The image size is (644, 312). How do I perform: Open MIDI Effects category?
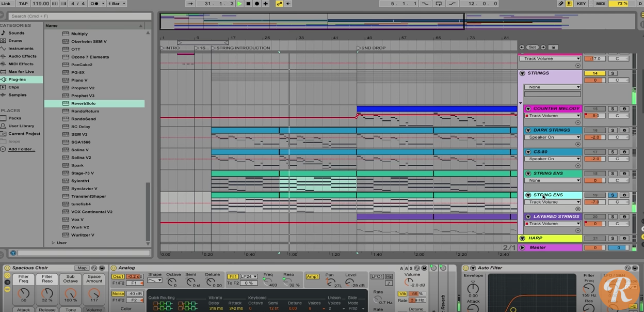(21, 64)
